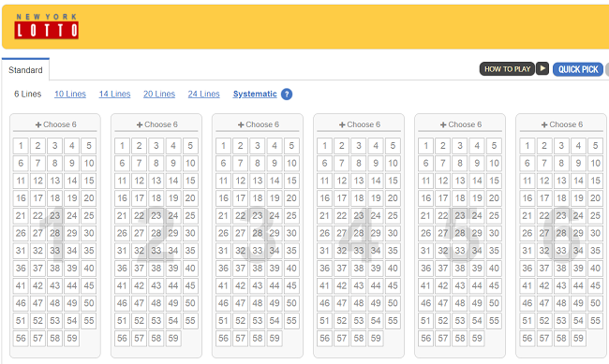This screenshot has width=609, height=364.
Task: Pick number 10 in line 2
Action: [190, 163]
